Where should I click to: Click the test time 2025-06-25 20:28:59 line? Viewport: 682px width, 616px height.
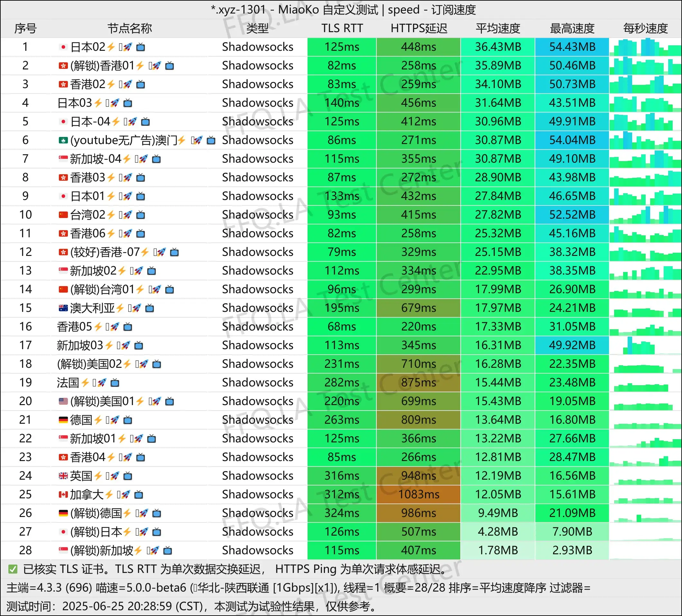[192, 607]
